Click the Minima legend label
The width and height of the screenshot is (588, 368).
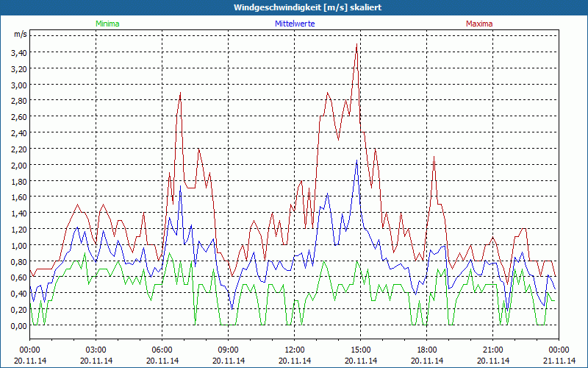pos(107,24)
